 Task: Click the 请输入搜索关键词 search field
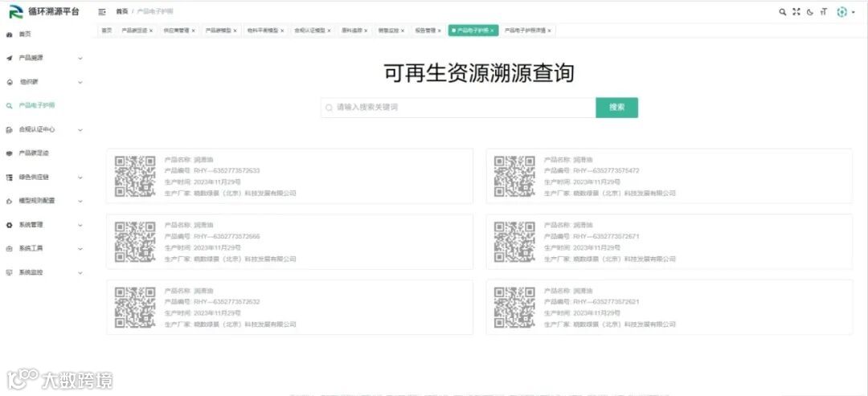pos(458,108)
